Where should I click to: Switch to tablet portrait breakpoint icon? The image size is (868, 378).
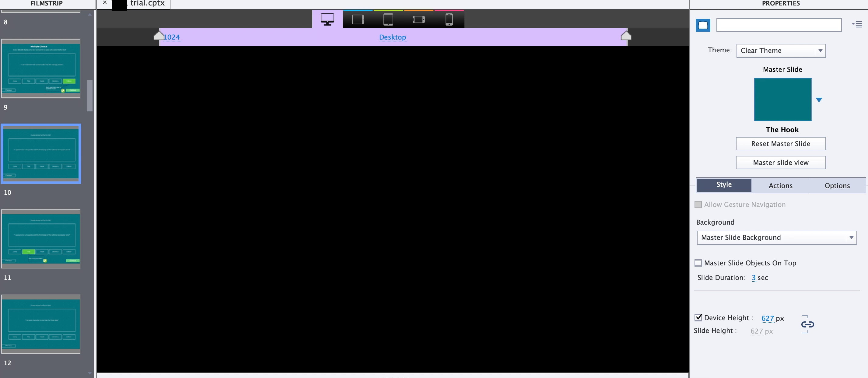388,19
